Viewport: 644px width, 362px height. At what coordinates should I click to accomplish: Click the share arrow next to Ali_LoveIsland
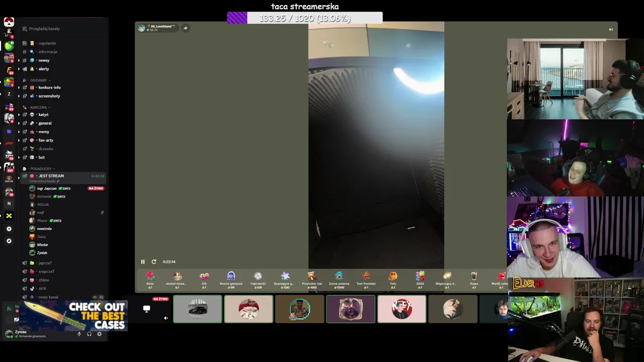click(x=185, y=28)
